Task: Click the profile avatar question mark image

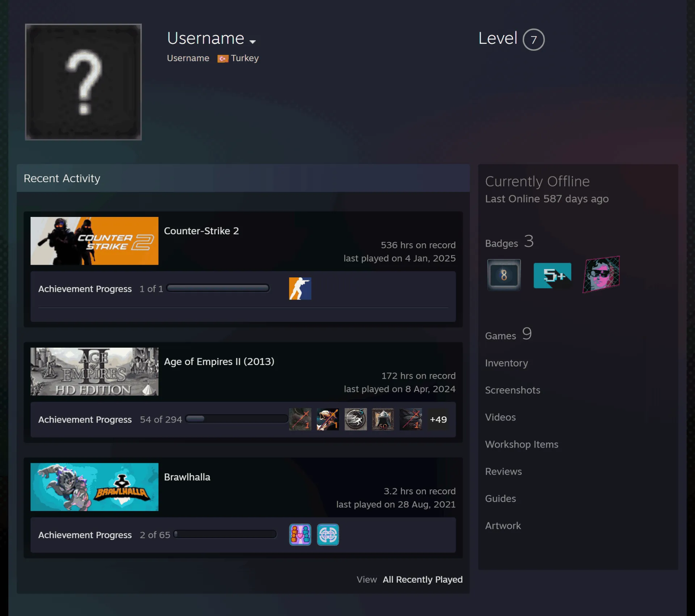Action: click(83, 82)
